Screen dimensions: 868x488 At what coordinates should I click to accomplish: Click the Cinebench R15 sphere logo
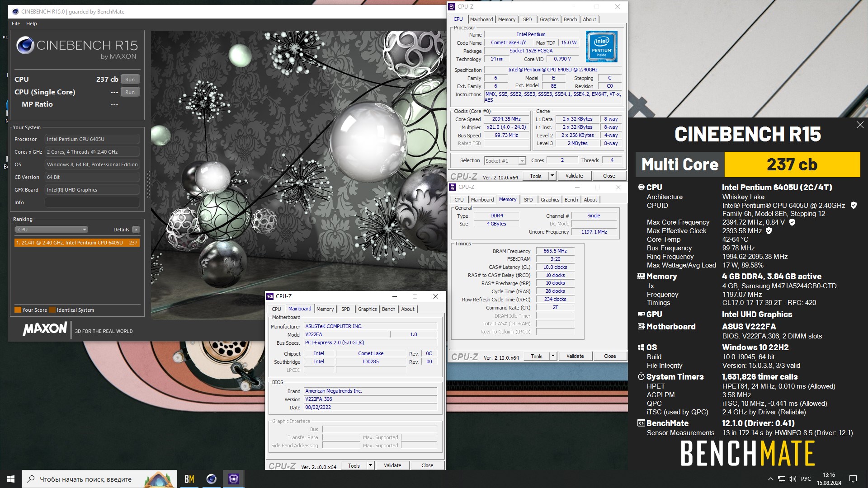point(25,45)
